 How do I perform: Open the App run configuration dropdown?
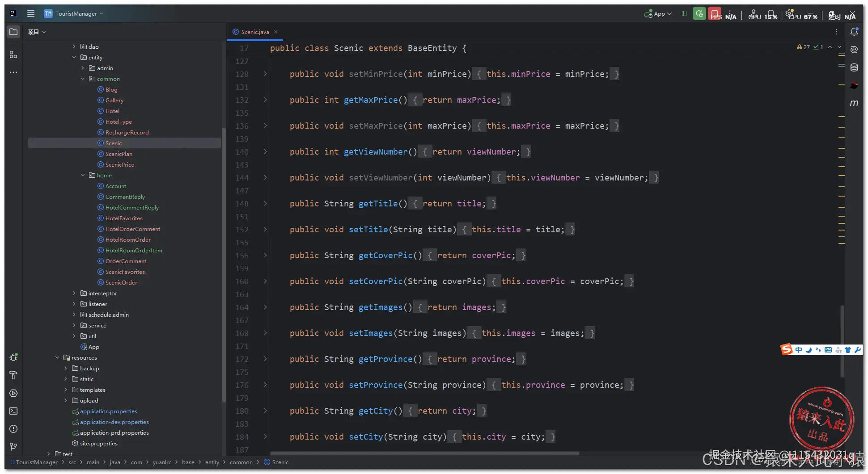658,13
